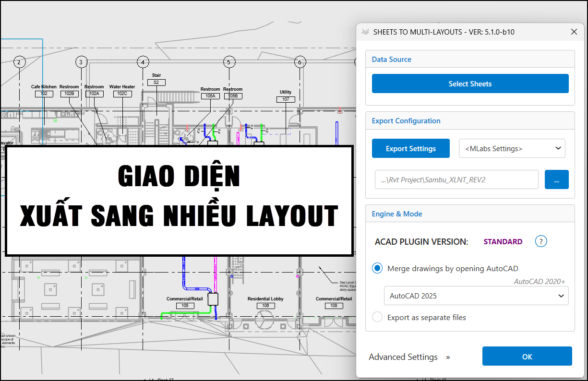Open the AutoCAD 2025 version dropdown
588x381 pixels.
point(476,296)
